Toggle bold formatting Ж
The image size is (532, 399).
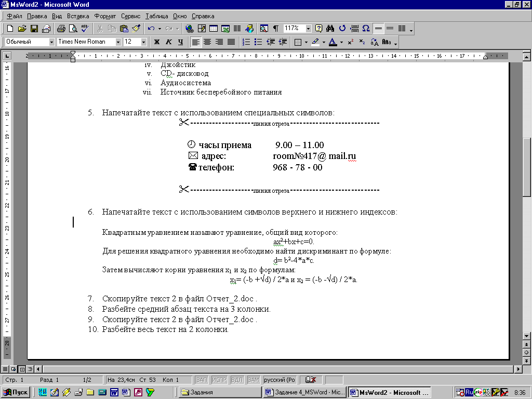coord(157,42)
